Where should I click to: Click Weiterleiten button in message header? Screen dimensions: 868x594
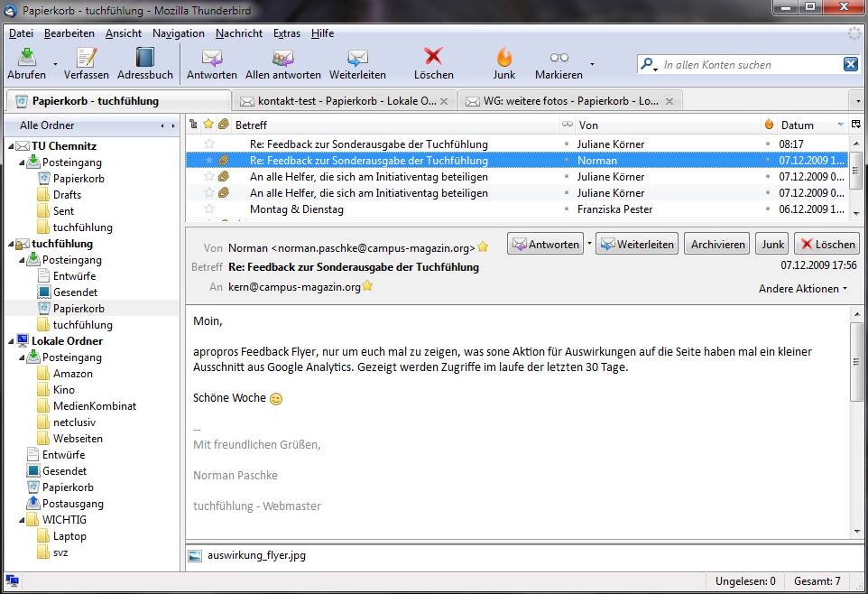click(637, 244)
